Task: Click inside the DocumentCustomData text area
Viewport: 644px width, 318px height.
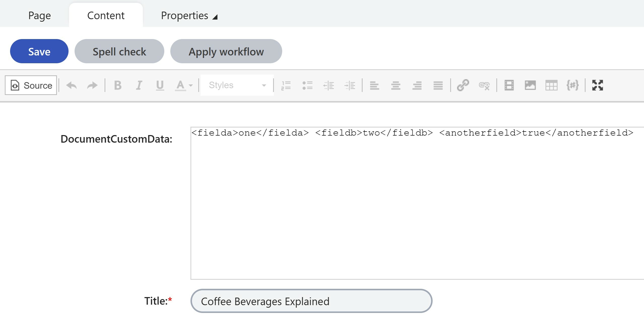Action: [417, 203]
